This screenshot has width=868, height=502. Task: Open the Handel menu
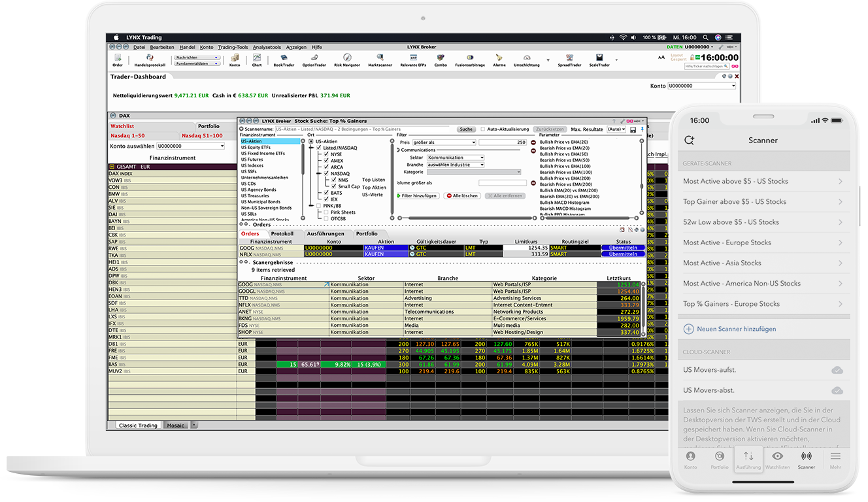[187, 47]
